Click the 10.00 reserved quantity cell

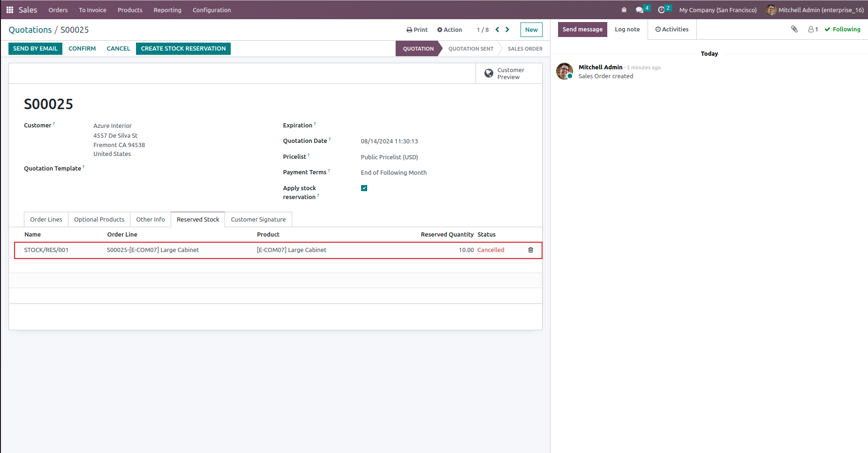[x=466, y=250]
